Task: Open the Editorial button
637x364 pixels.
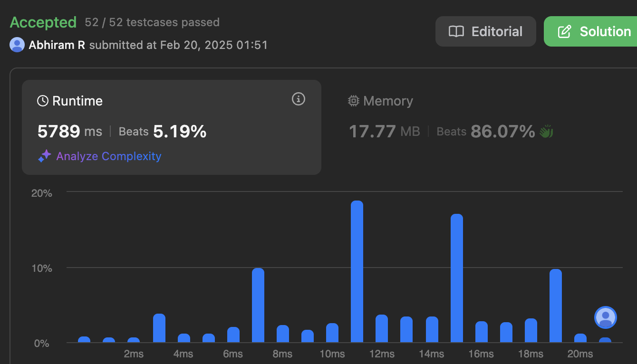Action: (485, 31)
